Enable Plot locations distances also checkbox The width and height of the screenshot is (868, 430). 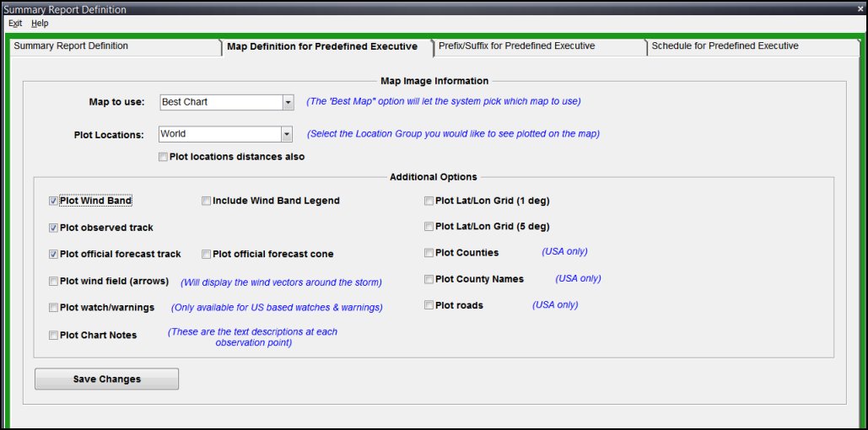click(x=163, y=157)
